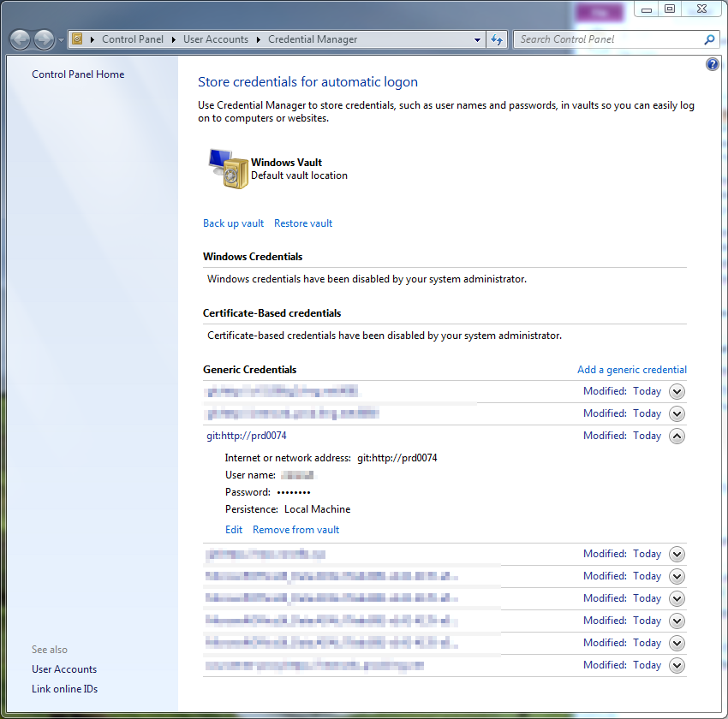The width and height of the screenshot is (728, 719).
Task: Click the Forward navigation arrow
Action: (44, 39)
